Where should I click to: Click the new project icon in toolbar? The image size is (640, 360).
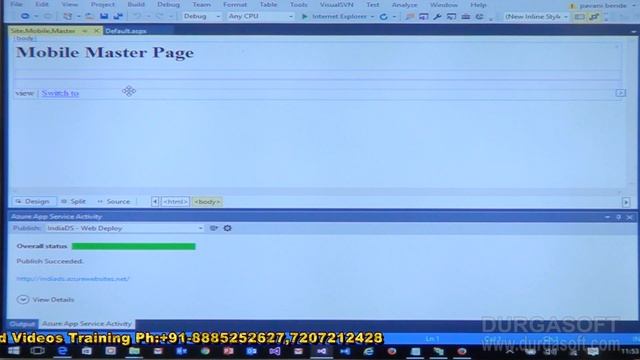[68, 16]
